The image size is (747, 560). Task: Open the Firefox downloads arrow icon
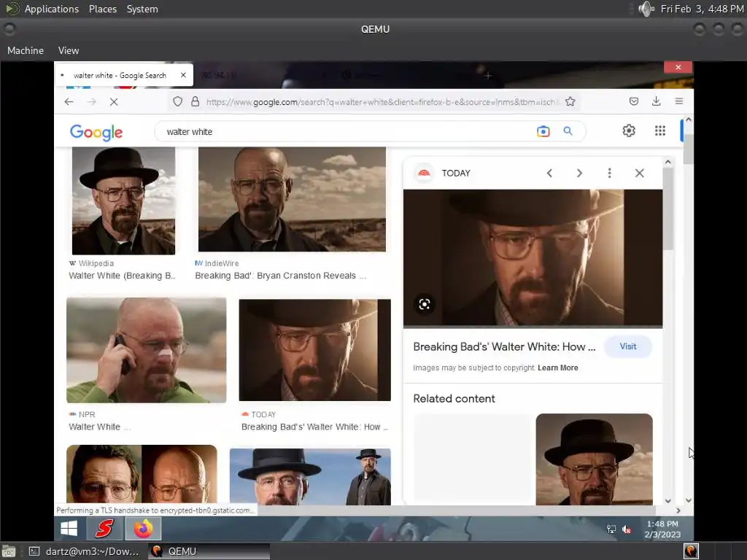click(656, 101)
